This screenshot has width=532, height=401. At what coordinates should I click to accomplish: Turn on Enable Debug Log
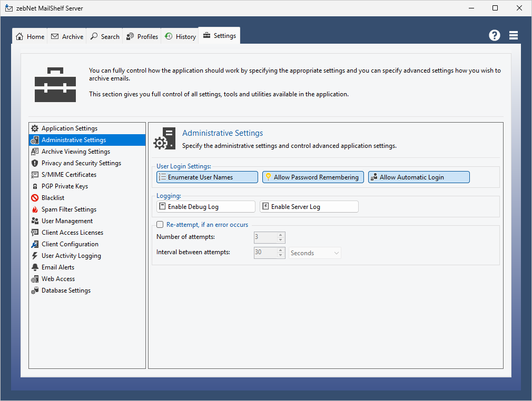coord(206,207)
